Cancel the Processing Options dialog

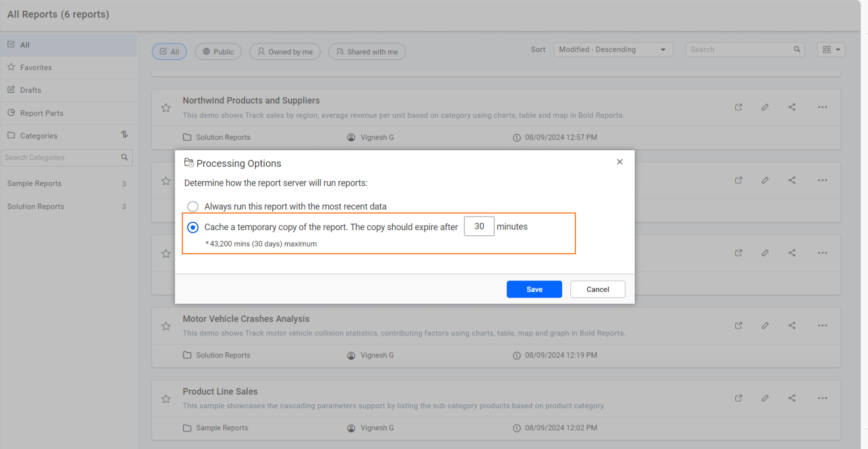pyautogui.click(x=597, y=289)
